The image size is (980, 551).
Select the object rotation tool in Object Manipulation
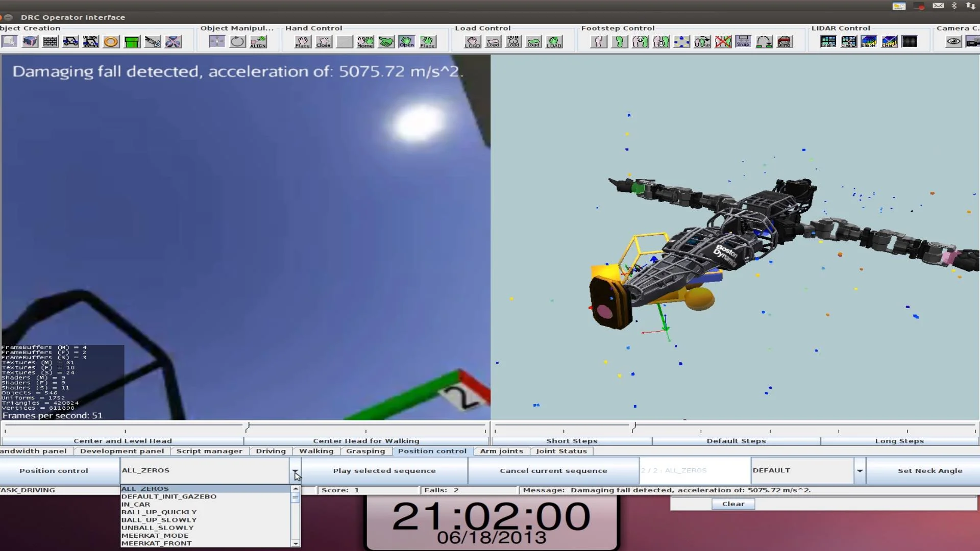(237, 41)
